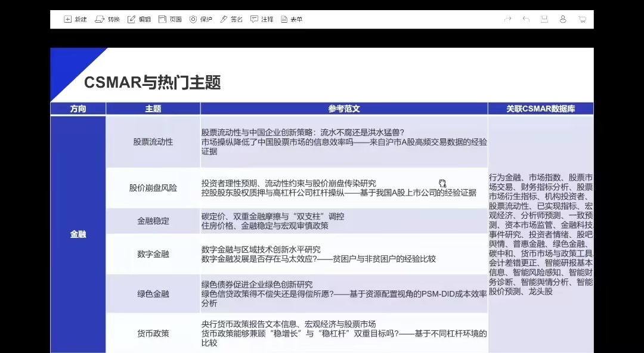Open the user account icon

coord(562,19)
